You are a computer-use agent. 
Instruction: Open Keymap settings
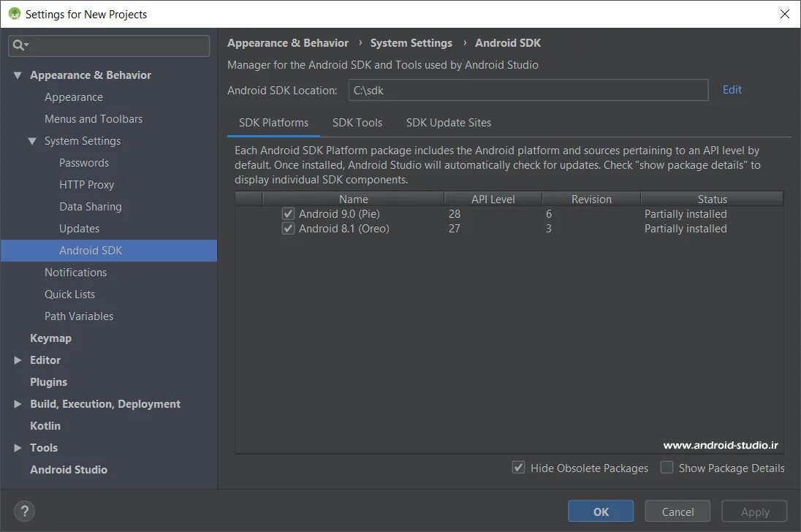(x=50, y=338)
